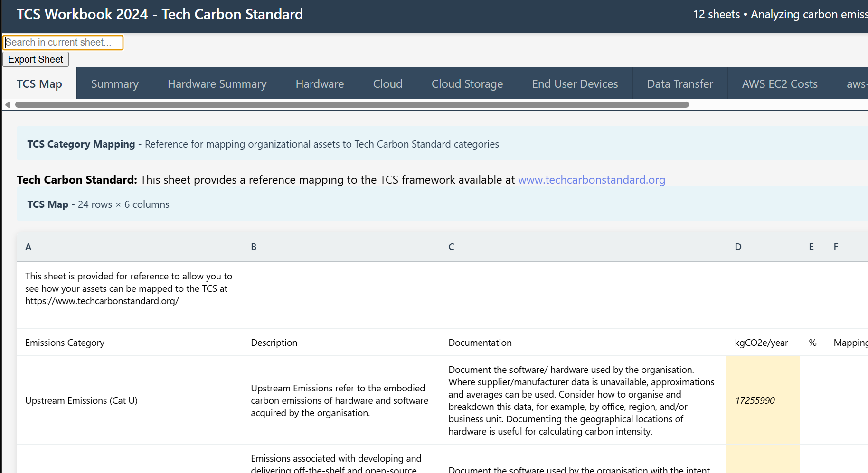This screenshot has height=473, width=868.
Task: Select the Upstream Emissions (Cat U) cell
Action: 81,400
